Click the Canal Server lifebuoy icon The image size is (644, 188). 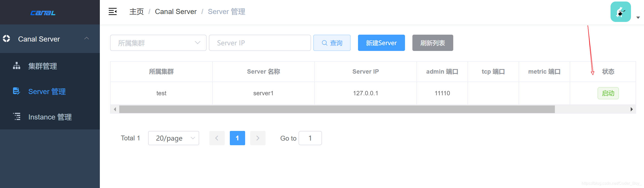point(6,39)
